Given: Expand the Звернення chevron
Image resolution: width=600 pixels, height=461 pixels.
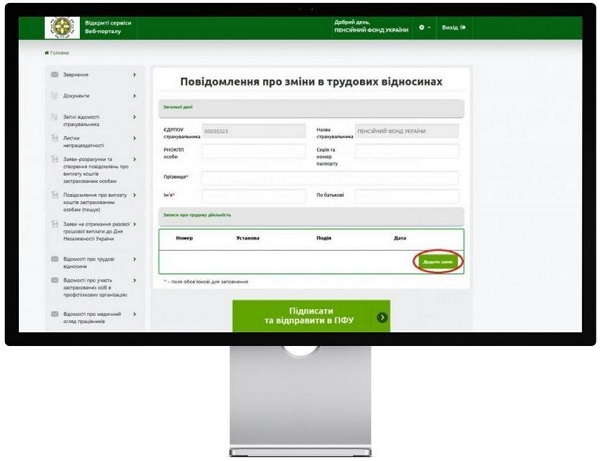Looking at the screenshot, I should 134,75.
